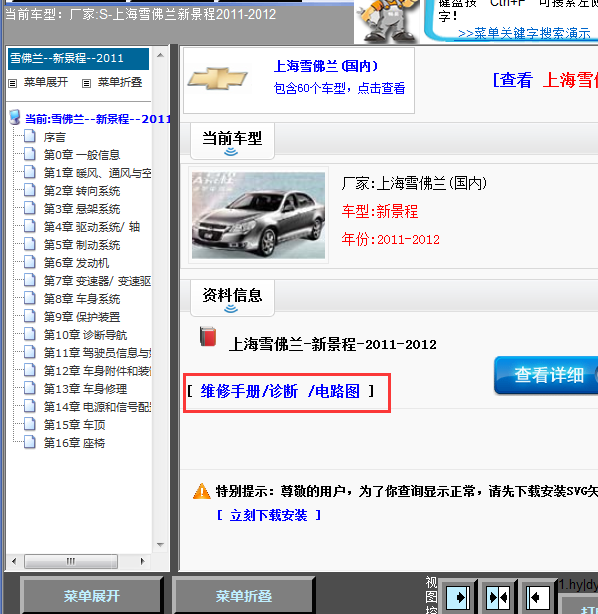This screenshot has width=598, height=614.
Task: Open 第1章 暖风、通风与空调 chapter
Action: [98, 173]
